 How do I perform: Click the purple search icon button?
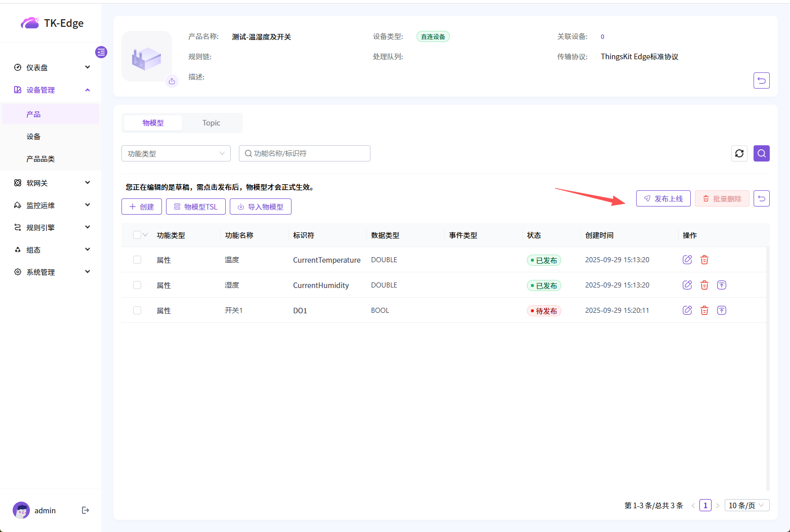point(761,153)
